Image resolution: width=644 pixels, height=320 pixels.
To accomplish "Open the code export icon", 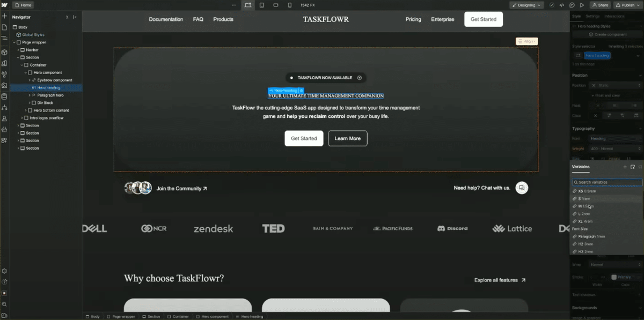I will point(561,5).
